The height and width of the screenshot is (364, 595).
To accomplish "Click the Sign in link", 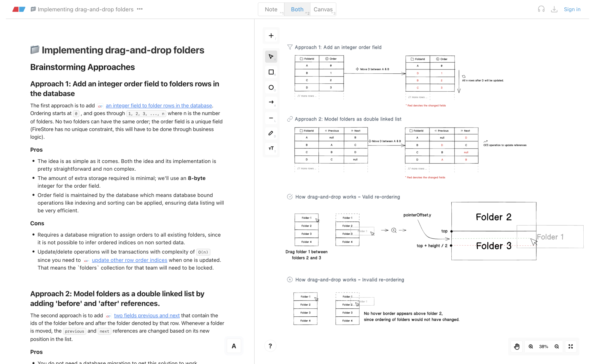I will (572, 9).
